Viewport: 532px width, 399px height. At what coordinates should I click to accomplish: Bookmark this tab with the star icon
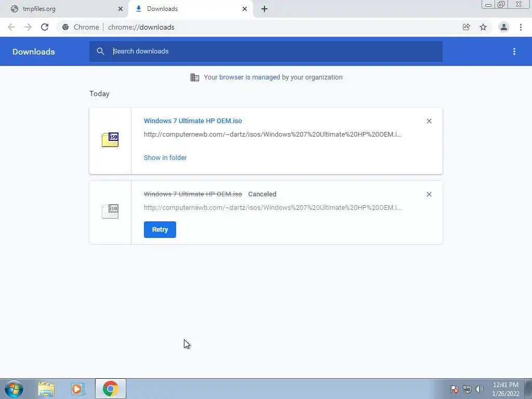(483, 27)
